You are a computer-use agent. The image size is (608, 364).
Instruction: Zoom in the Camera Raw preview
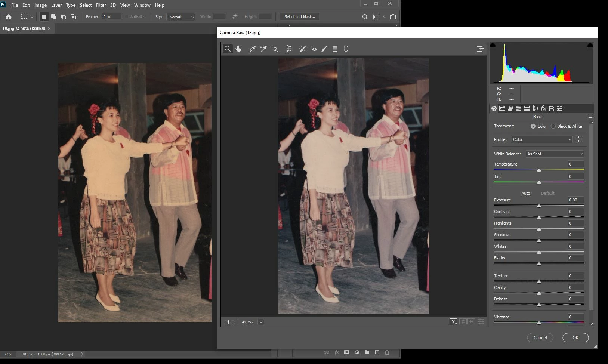[233, 322]
